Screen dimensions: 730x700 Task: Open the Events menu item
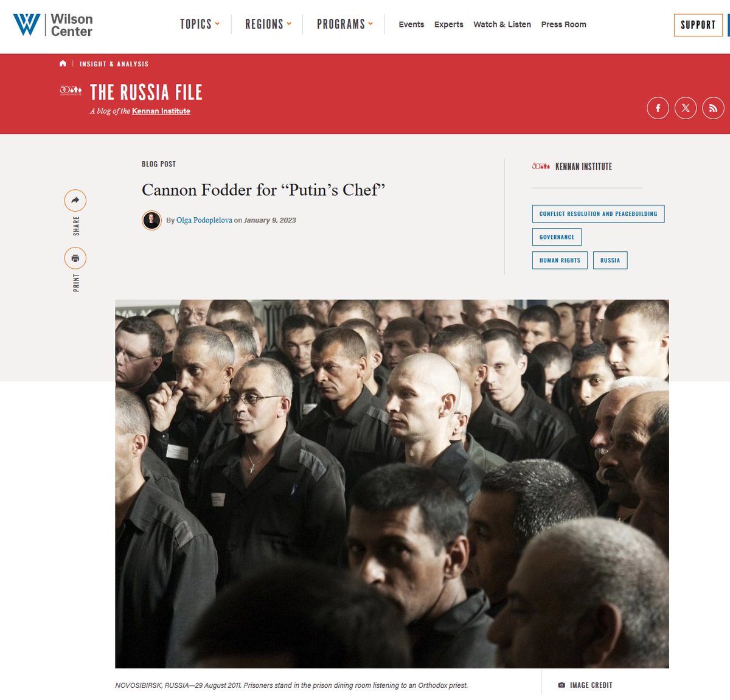[411, 24]
